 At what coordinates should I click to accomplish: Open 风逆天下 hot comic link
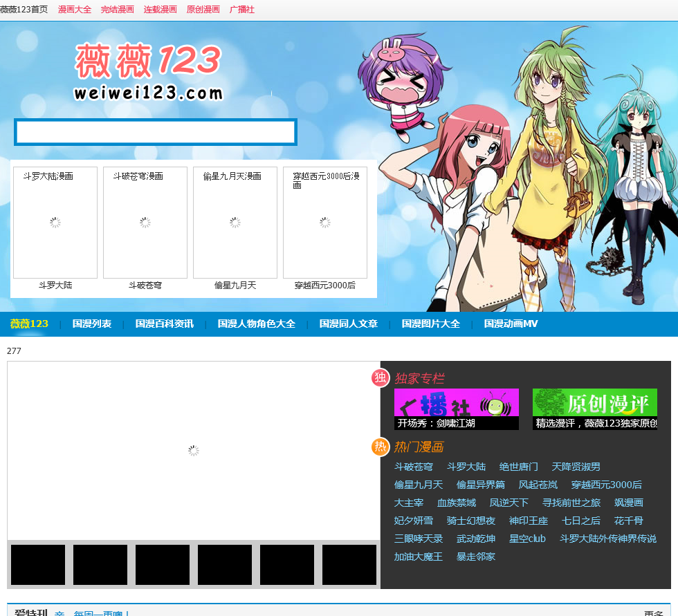click(x=509, y=503)
